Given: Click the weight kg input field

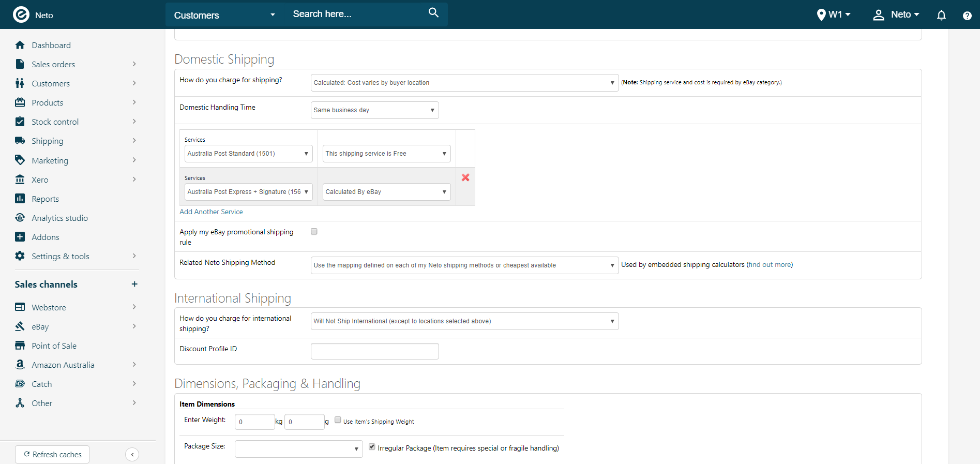Looking at the screenshot, I should tap(254, 422).
